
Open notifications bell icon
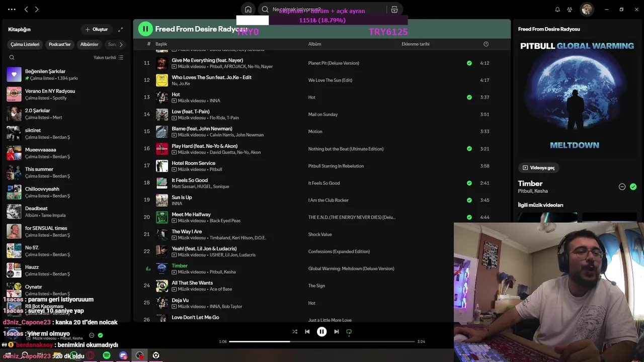click(557, 9)
